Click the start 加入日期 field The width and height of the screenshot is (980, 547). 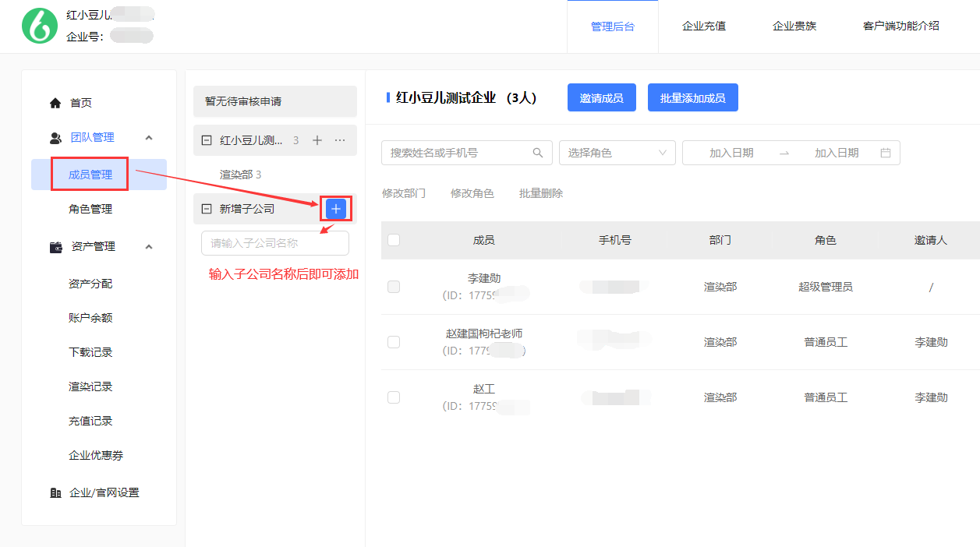[x=731, y=153]
